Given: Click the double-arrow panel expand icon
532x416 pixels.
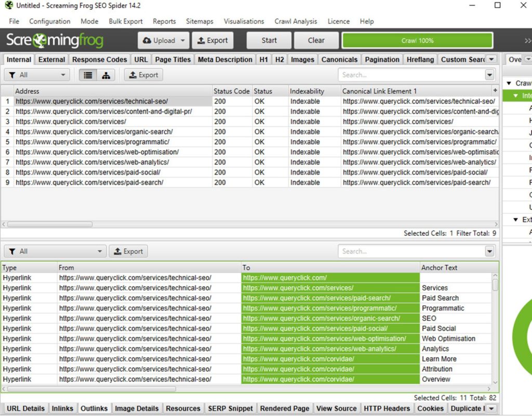Looking at the screenshot, I should (528, 41).
